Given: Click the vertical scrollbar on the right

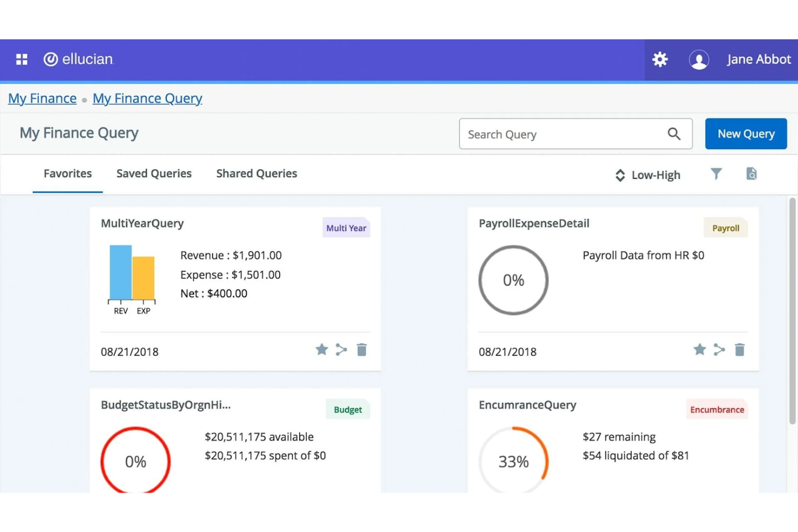Looking at the screenshot, I should (792, 313).
